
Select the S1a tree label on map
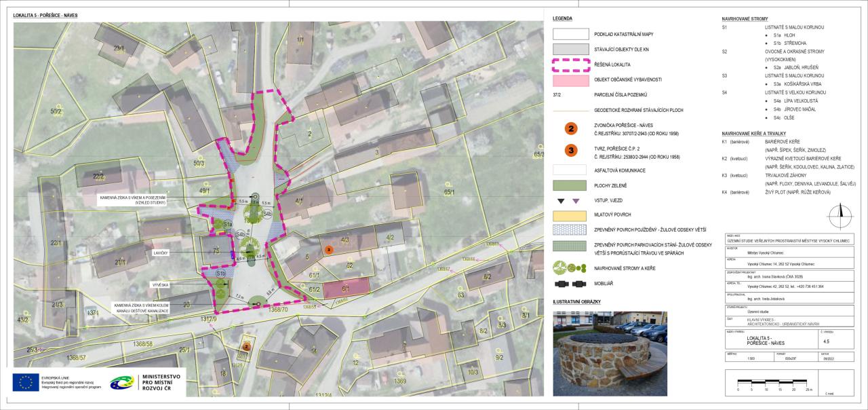[x=228, y=223]
